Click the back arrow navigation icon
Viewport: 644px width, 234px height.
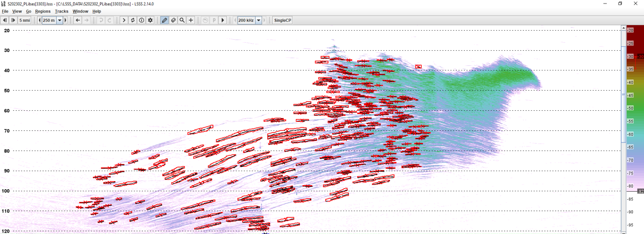[78, 20]
